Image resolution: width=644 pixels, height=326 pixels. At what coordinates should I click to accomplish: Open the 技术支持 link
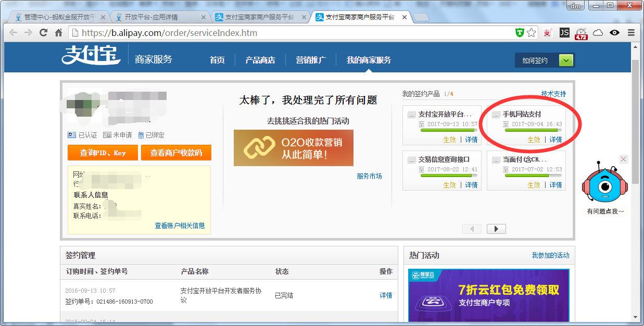pos(553,94)
